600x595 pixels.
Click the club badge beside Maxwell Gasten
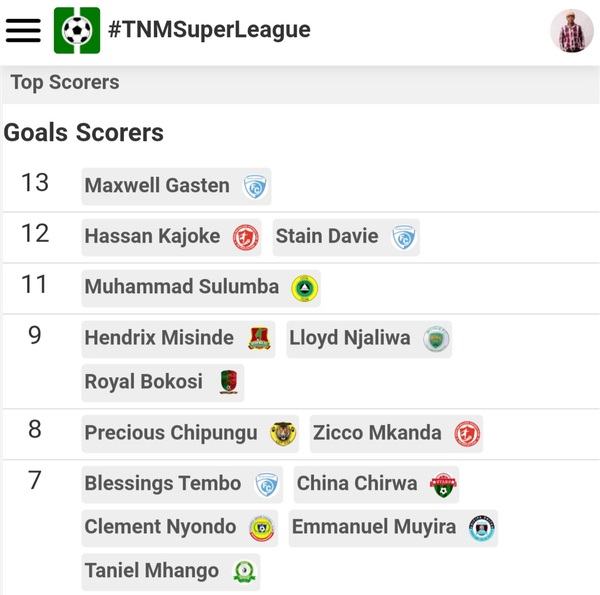point(255,187)
